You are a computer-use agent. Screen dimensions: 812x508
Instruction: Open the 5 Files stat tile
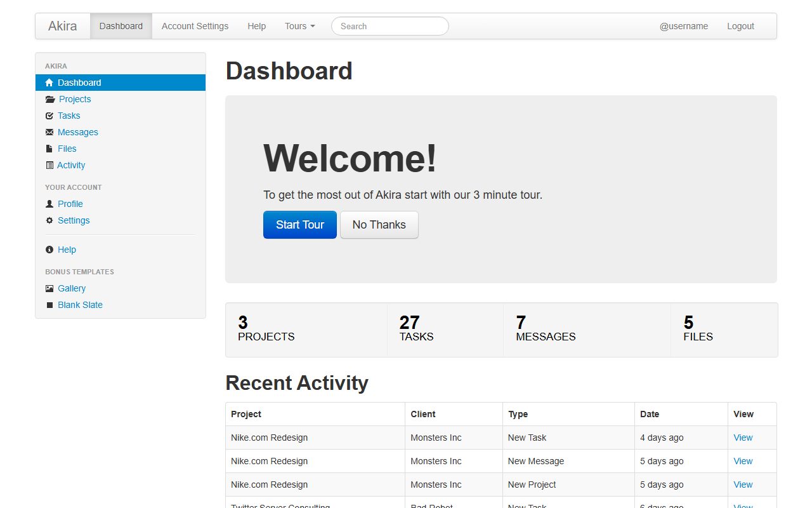[724, 330]
